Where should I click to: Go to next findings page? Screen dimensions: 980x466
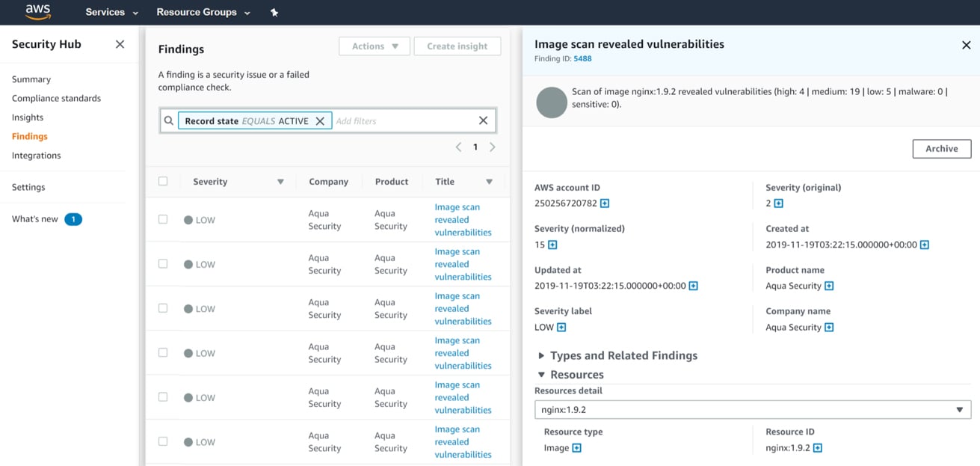pos(493,147)
